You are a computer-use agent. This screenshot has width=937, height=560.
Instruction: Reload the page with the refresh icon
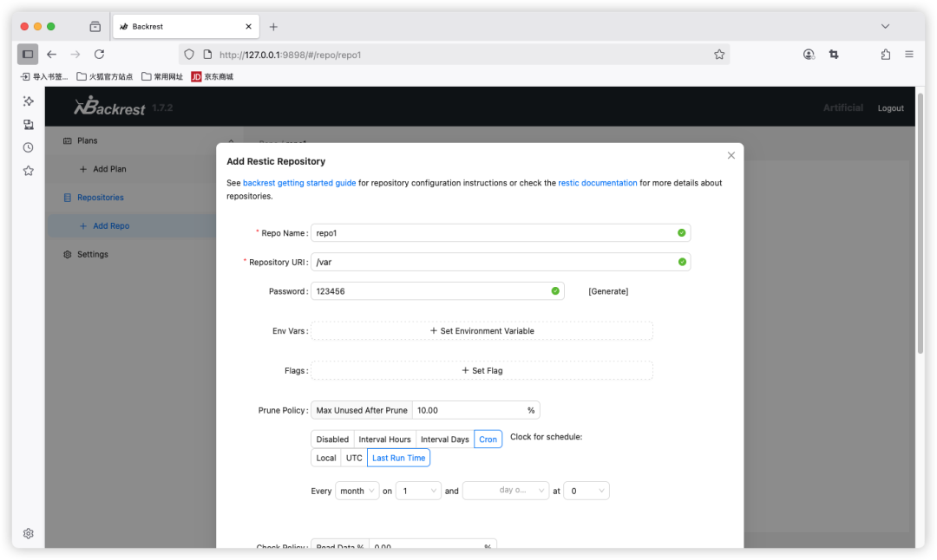pos(99,55)
